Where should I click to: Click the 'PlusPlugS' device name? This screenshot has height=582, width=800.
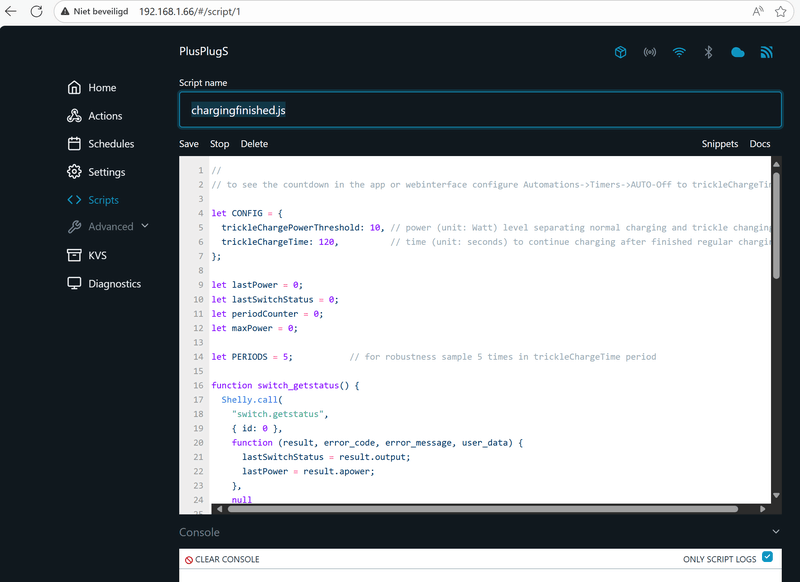(x=204, y=52)
